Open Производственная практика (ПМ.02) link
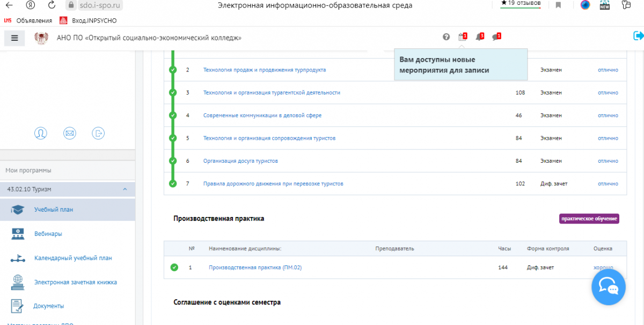The image size is (644, 325). pyautogui.click(x=255, y=268)
